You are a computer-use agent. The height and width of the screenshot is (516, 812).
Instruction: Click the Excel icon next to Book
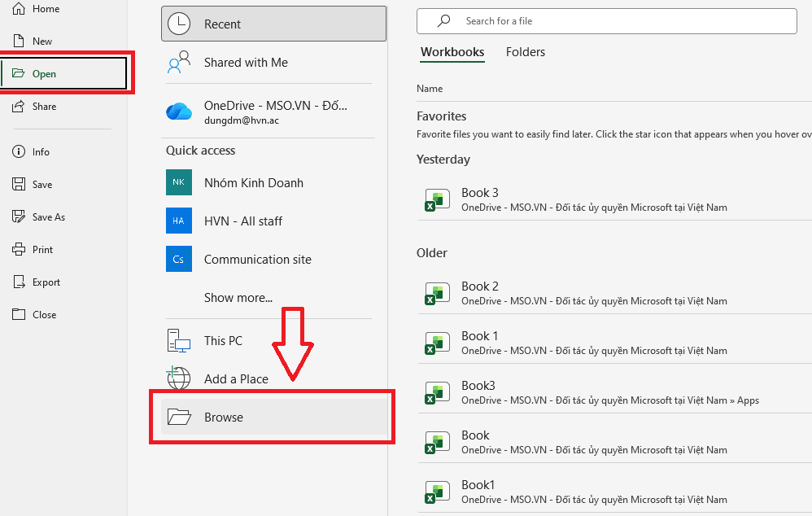click(x=437, y=443)
